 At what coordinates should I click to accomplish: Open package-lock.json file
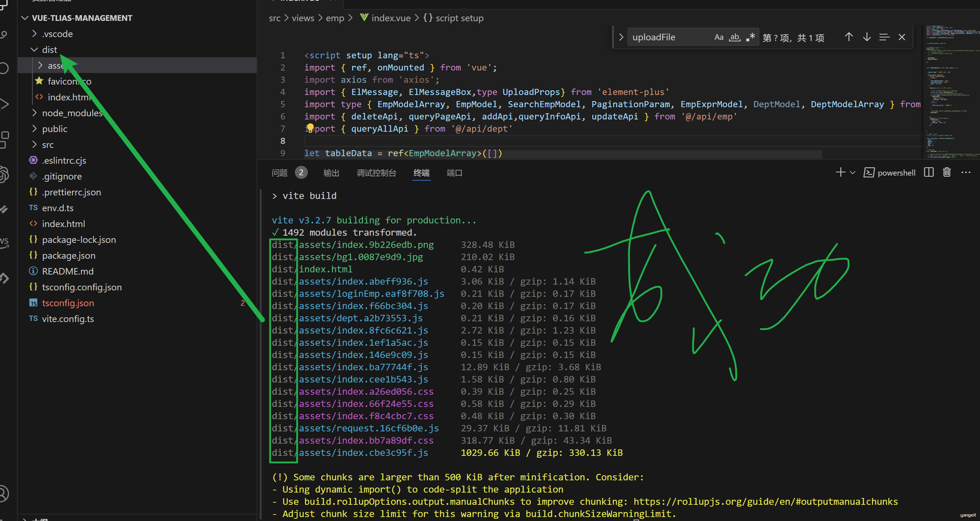click(79, 240)
